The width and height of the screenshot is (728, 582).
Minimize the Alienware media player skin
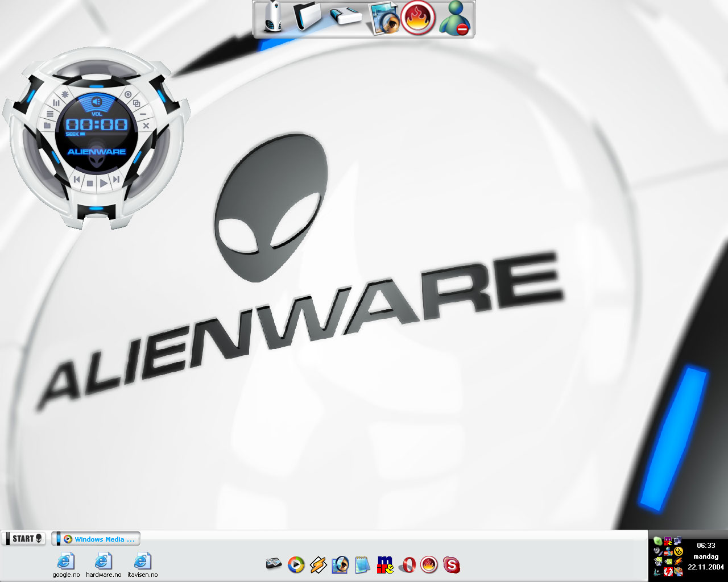(x=143, y=114)
